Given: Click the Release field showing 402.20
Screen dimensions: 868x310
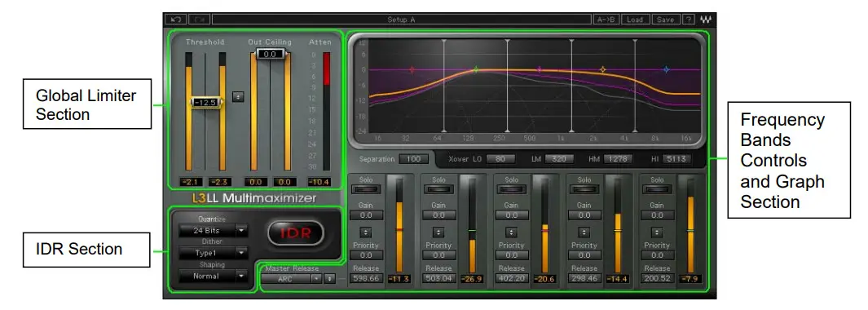Looking at the screenshot, I should [x=512, y=278].
